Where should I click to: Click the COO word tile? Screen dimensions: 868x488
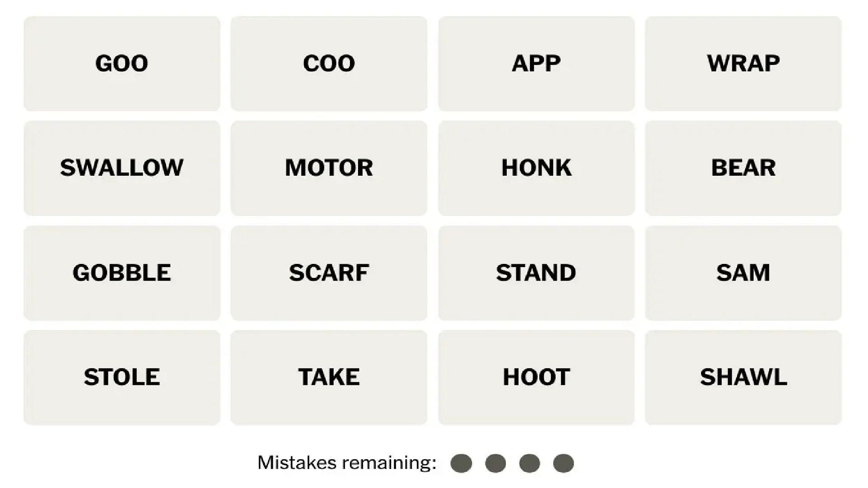pos(330,62)
